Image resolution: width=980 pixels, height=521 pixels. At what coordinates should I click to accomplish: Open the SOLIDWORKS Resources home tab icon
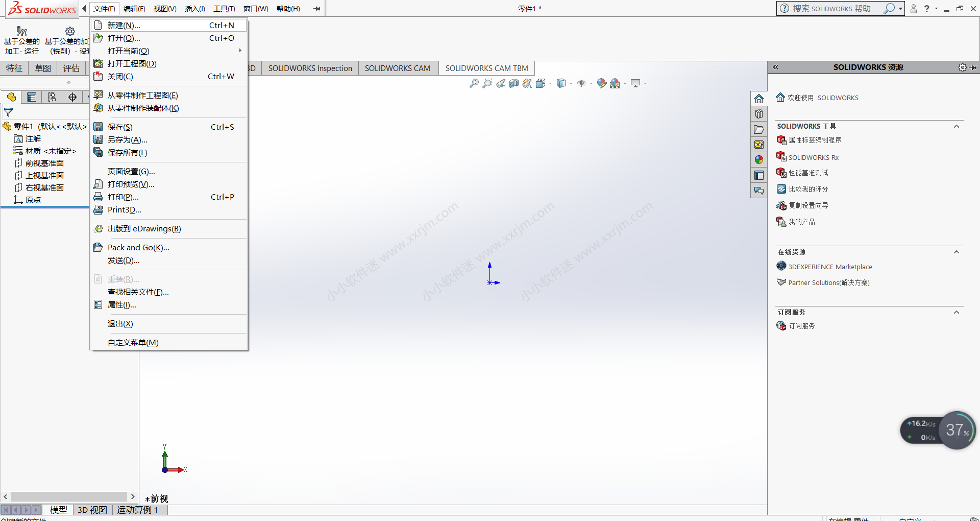coord(759,99)
